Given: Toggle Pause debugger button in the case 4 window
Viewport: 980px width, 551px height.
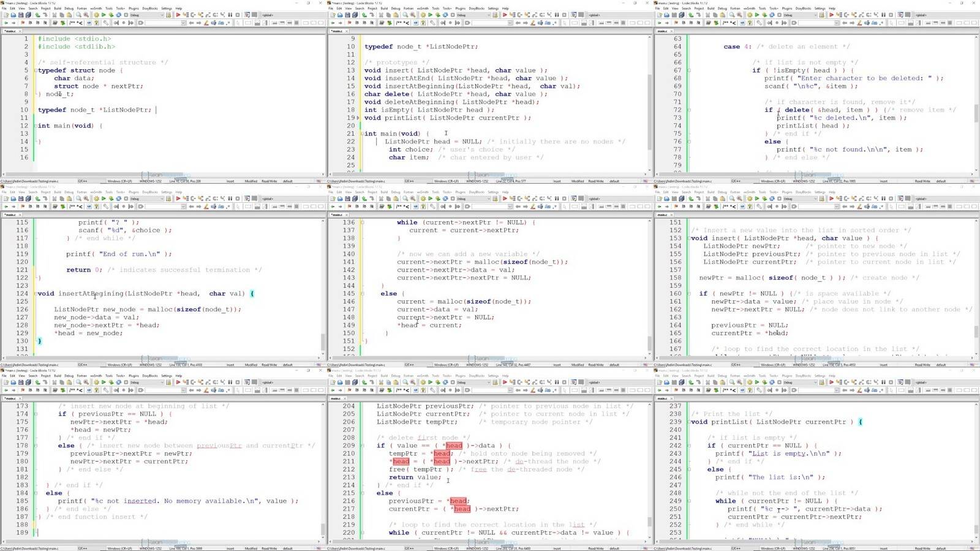Looking at the screenshot, I should (883, 15).
